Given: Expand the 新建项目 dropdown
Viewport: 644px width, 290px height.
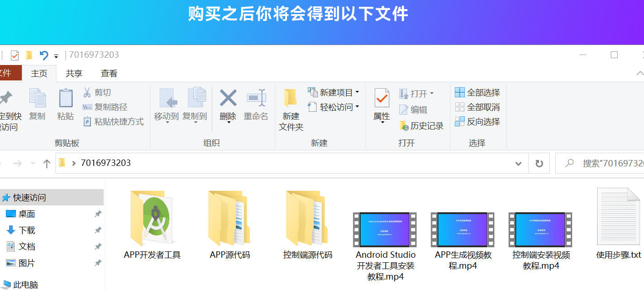Looking at the screenshot, I should (357, 92).
